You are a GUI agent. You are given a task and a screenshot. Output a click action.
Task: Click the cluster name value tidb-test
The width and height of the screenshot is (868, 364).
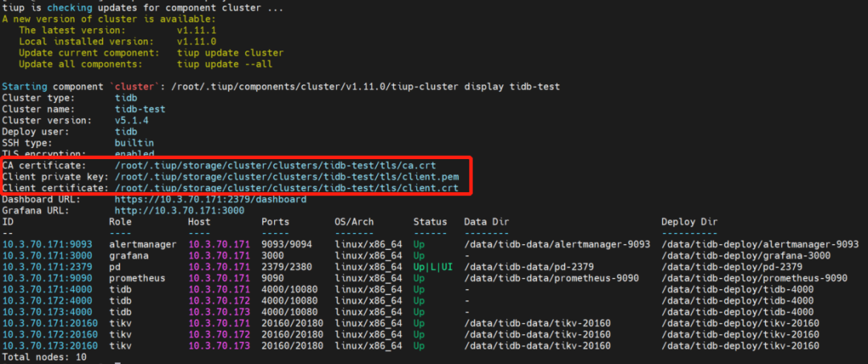click(140, 109)
